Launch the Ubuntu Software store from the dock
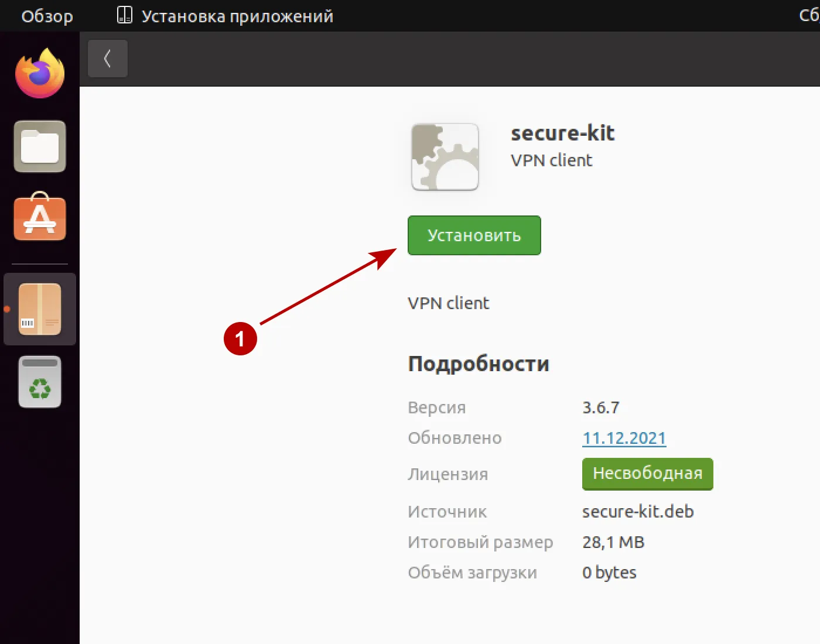Viewport: 820px width, 644px height. point(39,218)
